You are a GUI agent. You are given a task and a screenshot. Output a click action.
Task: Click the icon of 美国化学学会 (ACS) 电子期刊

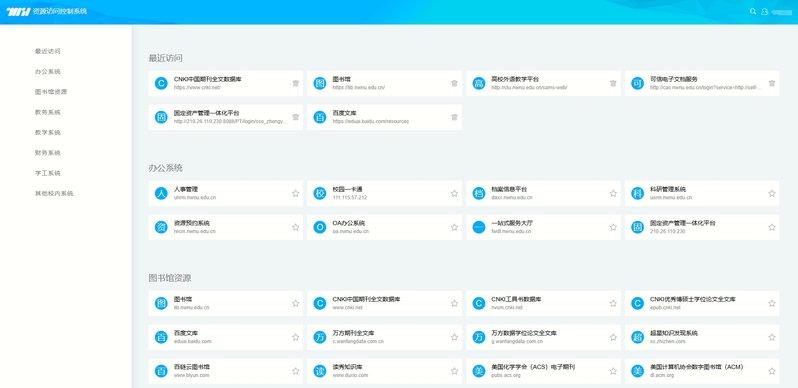pos(478,371)
